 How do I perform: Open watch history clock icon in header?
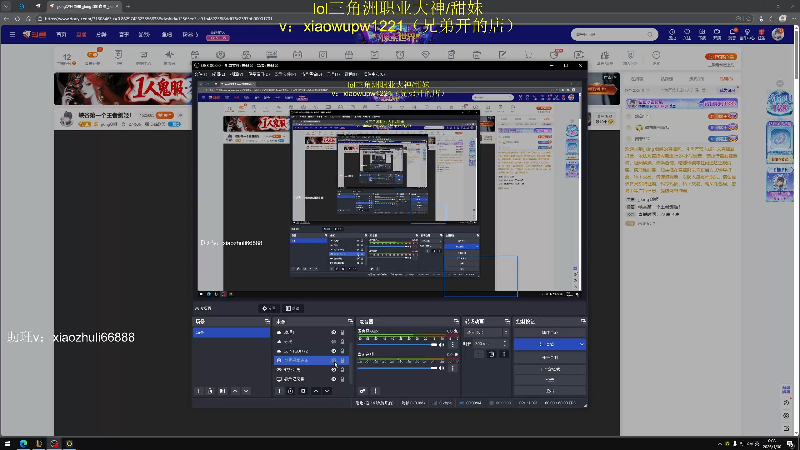(x=672, y=34)
